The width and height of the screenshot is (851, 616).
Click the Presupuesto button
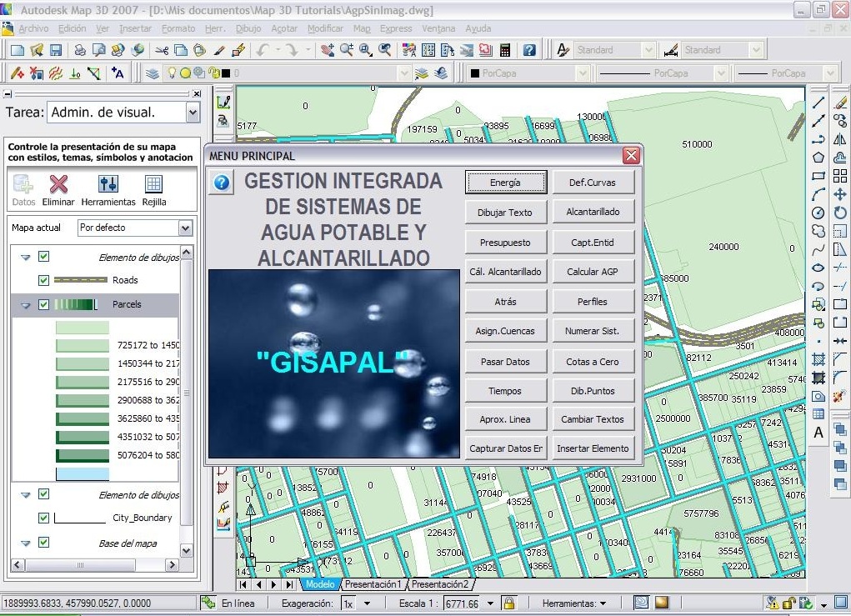pos(505,242)
